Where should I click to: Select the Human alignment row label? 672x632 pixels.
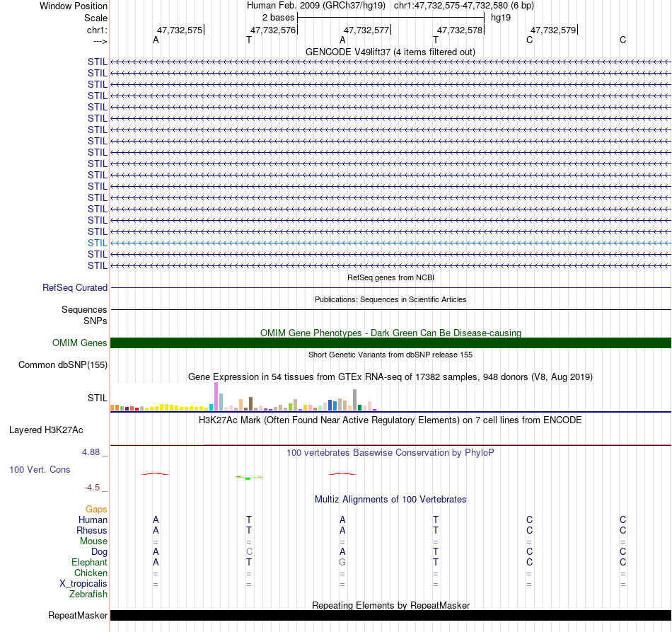click(x=93, y=519)
